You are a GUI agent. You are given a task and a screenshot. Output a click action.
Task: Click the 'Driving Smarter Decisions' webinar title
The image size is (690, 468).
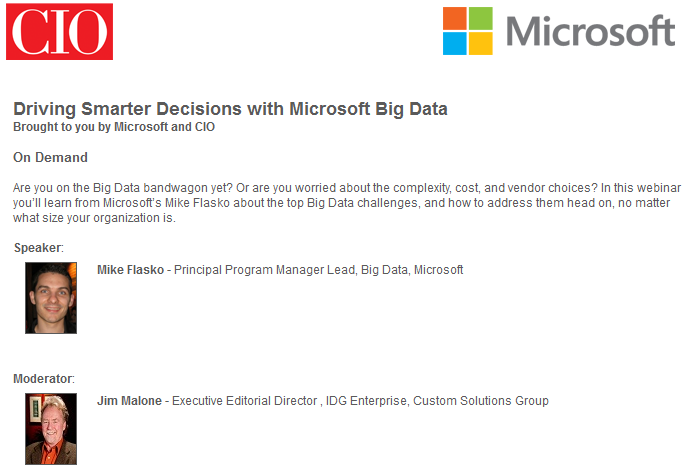pyautogui.click(x=230, y=109)
